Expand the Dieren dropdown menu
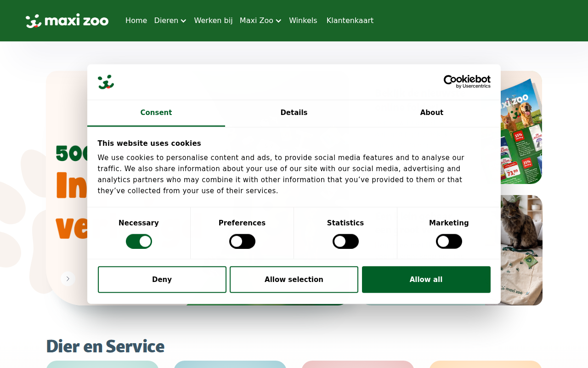This screenshot has height=368, width=588. point(170,21)
